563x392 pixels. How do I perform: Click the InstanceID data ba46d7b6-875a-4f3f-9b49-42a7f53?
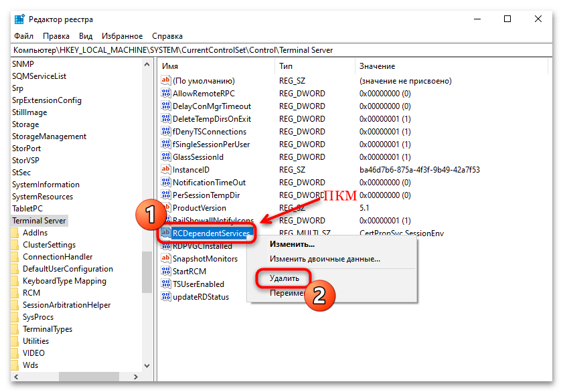(x=419, y=170)
